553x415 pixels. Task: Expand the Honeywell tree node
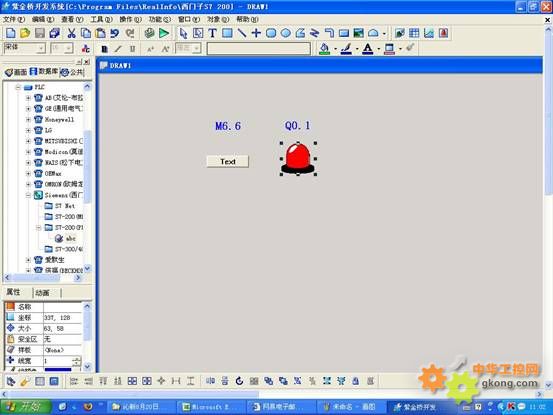click(x=28, y=120)
